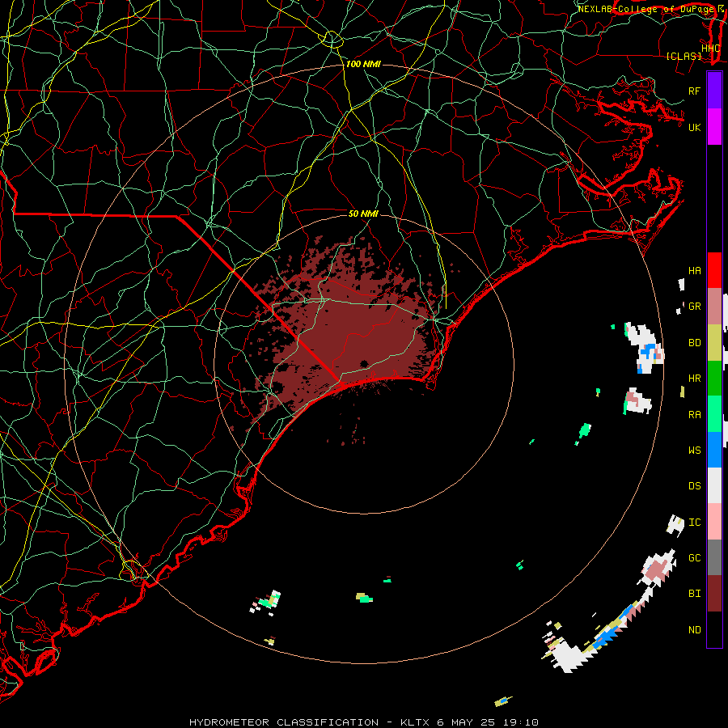The height and width of the screenshot is (728, 728).
Task: Click the "HA" legend label text
Action: 694,271
